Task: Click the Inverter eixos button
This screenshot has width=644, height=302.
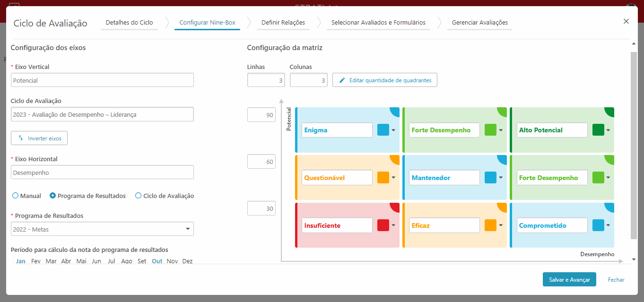Action: point(39,138)
